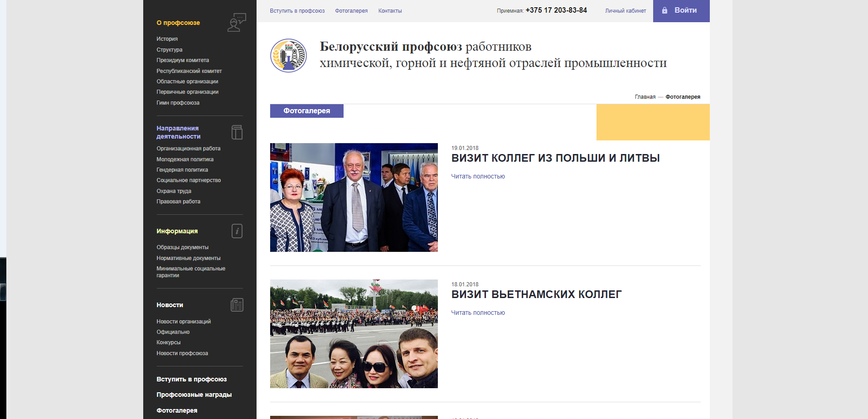Click top bar Вступить в профсоюз link
The height and width of the screenshot is (419, 868).
coord(297,11)
